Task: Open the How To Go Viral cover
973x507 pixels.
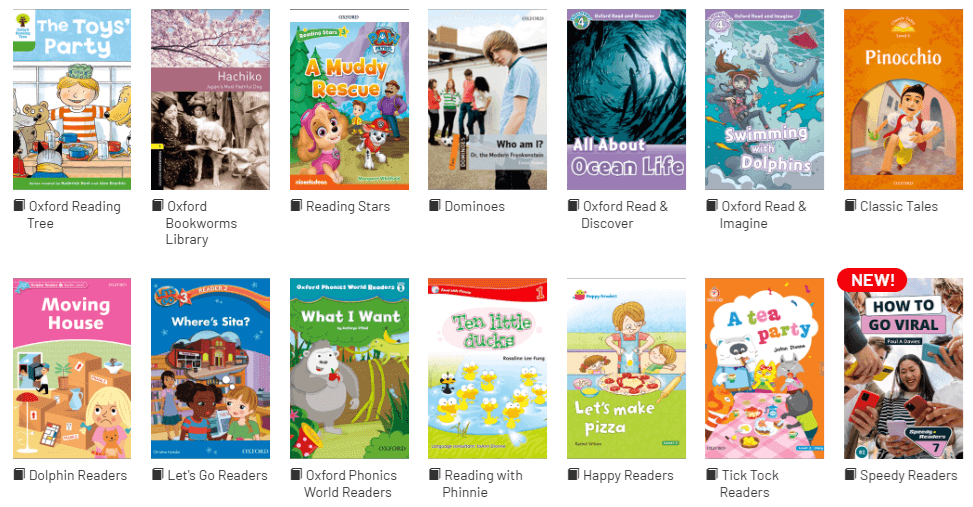Action: click(904, 369)
